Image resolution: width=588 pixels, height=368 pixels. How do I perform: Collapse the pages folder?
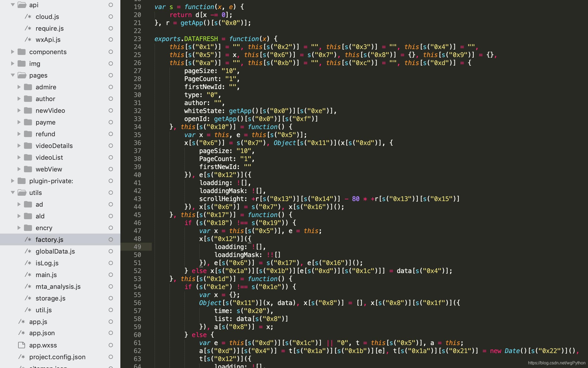pos(13,75)
